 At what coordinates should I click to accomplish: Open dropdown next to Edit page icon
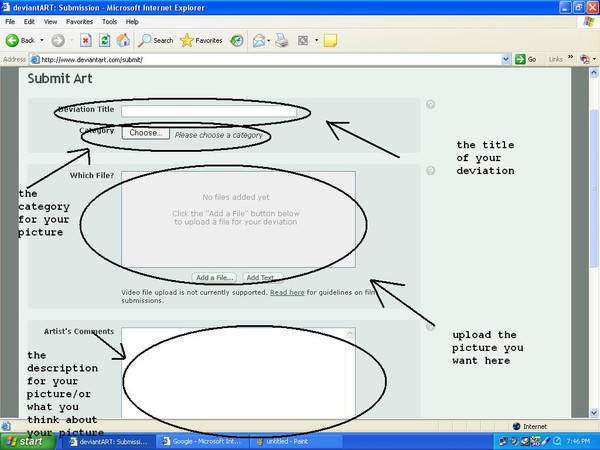pos(316,40)
